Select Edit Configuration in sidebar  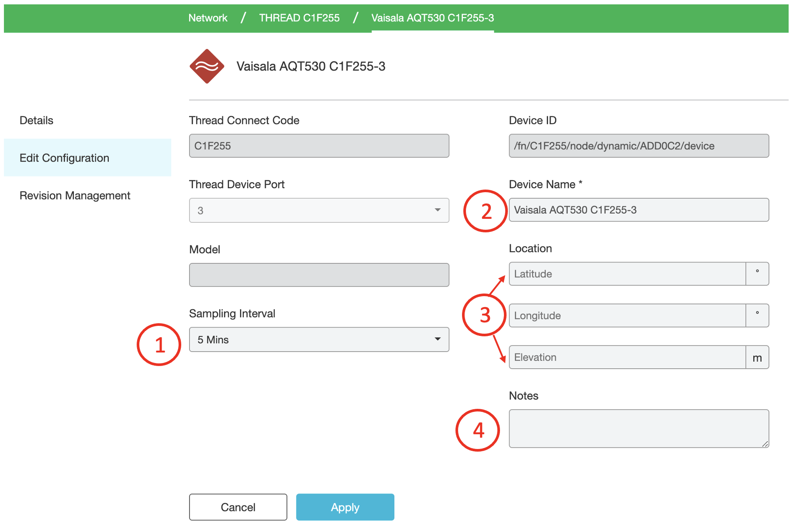(x=87, y=158)
